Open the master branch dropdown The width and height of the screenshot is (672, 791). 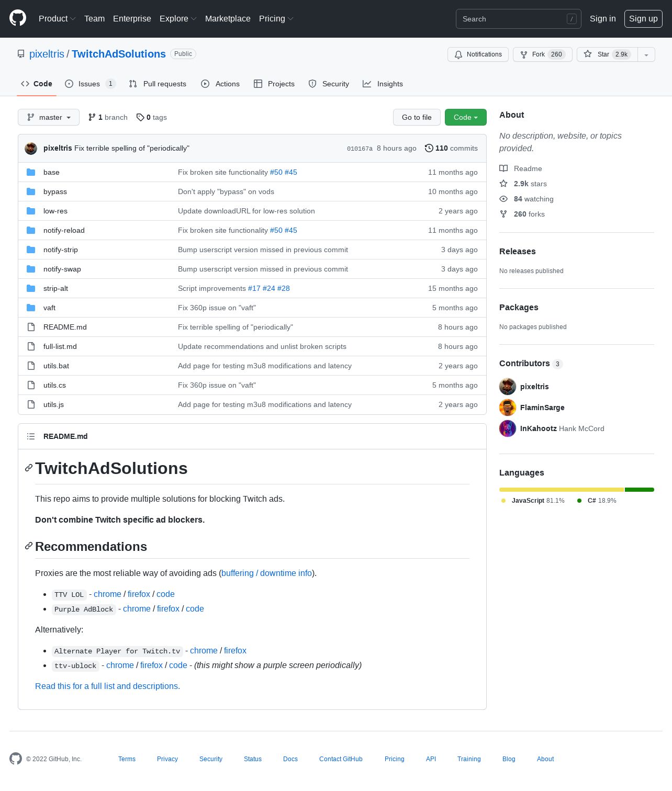[49, 117]
